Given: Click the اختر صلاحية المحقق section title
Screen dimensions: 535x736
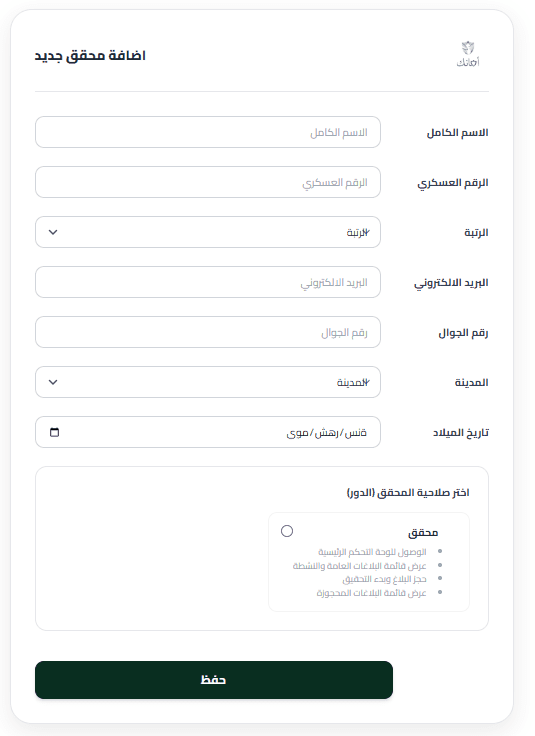Looking at the screenshot, I should click(408, 492).
